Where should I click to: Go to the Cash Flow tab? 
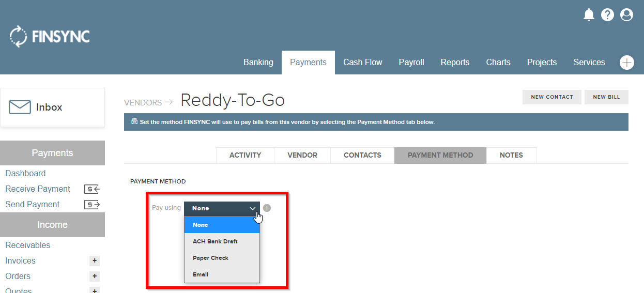(363, 63)
